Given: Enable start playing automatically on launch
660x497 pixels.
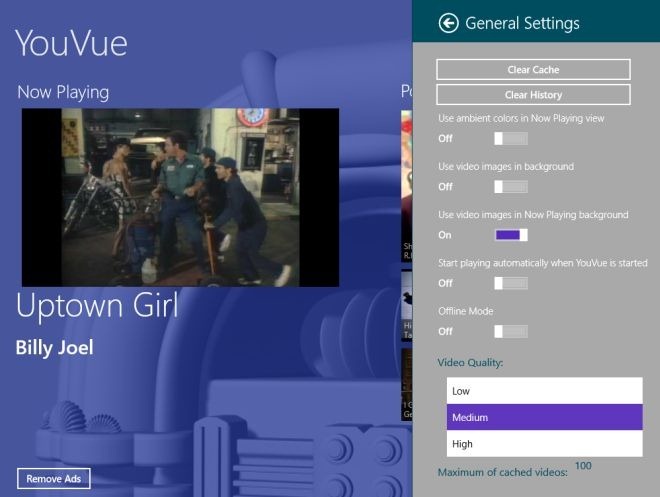Looking at the screenshot, I should [511, 283].
